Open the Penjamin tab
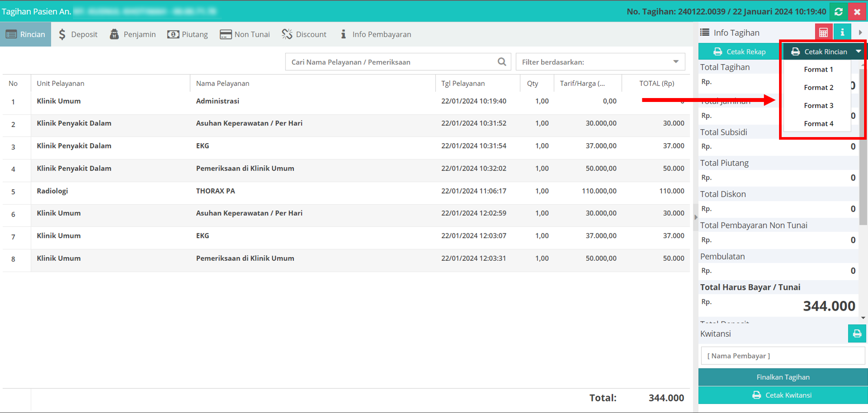This screenshot has height=413, width=868. (133, 34)
